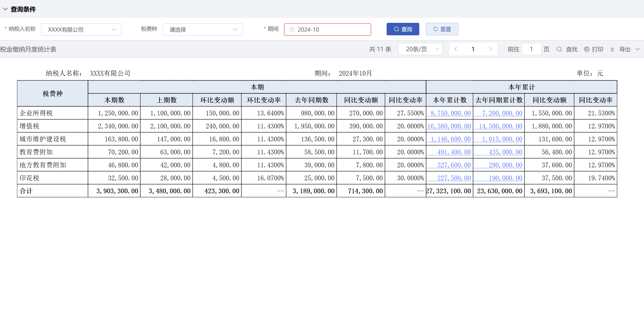The width and height of the screenshot is (644, 327).
Task: Click the 查找 find tool
Action: click(567, 49)
